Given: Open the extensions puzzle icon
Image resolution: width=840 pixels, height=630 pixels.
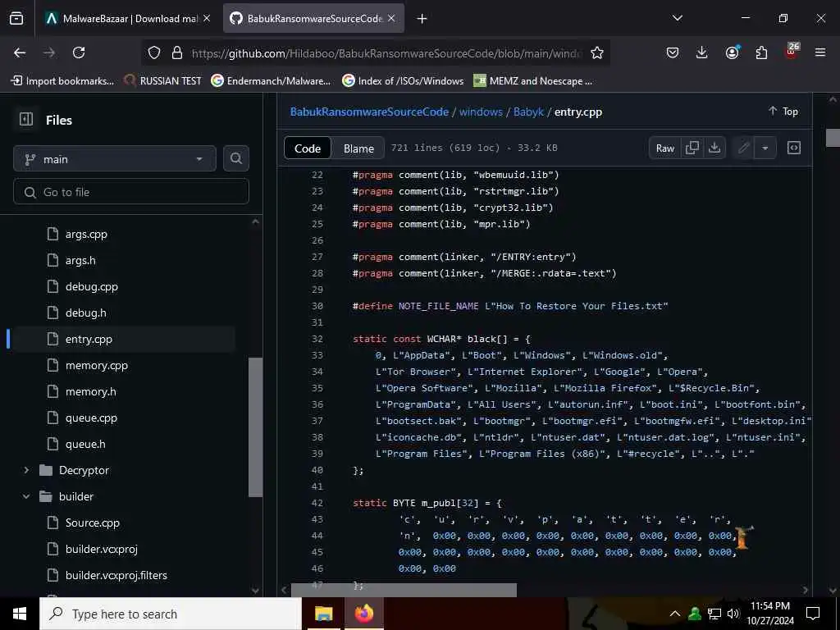Looking at the screenshot, I should 761,52.
